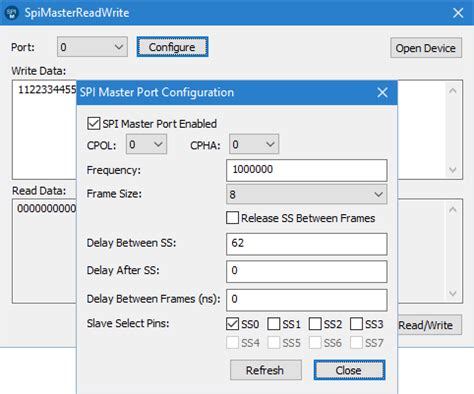Click the Frequency input field
This screenshot has height=394, width=474.
(x=307, y=170)
